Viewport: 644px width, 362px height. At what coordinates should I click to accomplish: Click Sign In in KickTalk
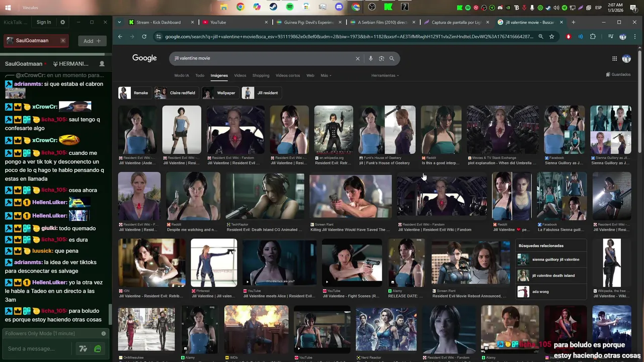[x=44, y=22]
